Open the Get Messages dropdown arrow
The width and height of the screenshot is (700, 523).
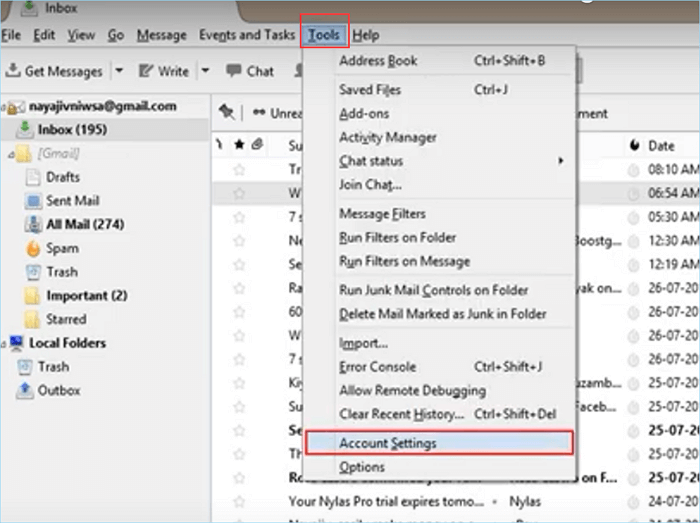coord(119,71)
